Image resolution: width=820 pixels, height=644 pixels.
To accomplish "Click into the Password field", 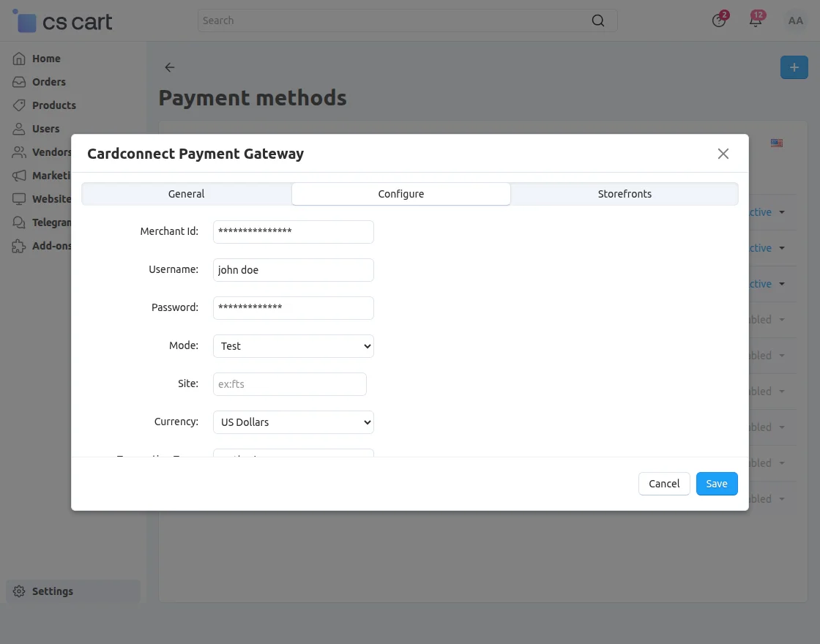I will click(x=294, y=308).
